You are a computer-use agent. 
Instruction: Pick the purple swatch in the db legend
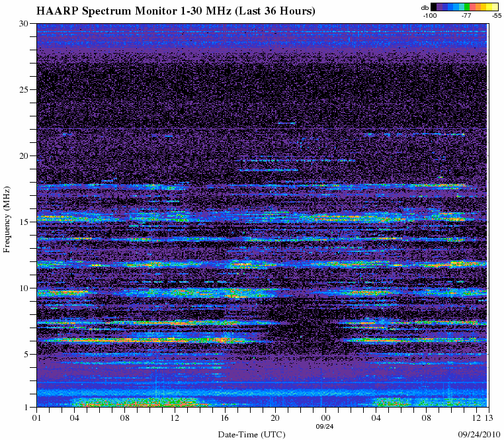(x=439, y=7)
